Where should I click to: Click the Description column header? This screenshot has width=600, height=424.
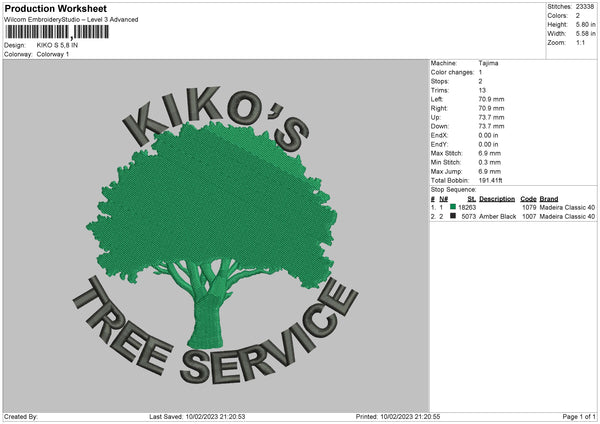pos(497,198)
